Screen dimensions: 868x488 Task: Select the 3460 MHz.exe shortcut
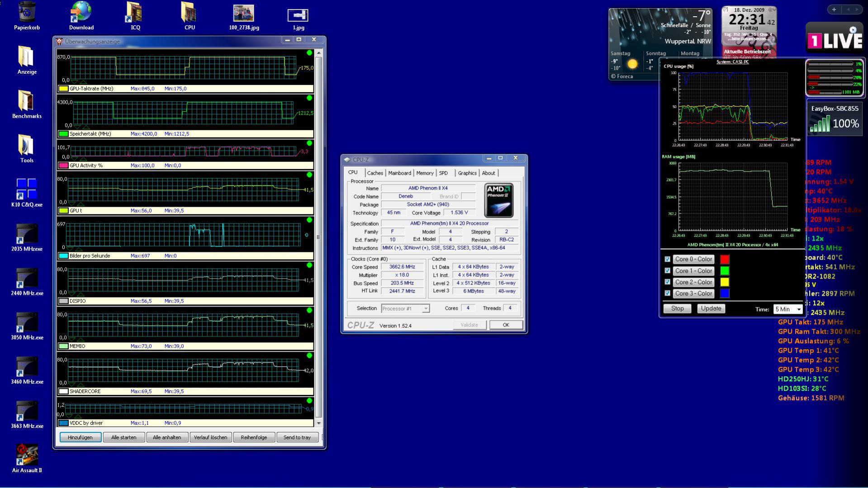click(x=27, y=370)
